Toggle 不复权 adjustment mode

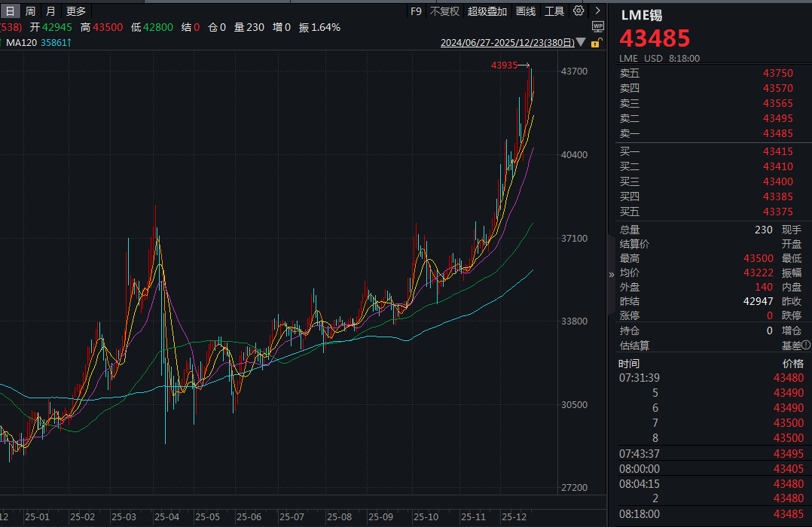pyautogui.click(x=444, y=11)
